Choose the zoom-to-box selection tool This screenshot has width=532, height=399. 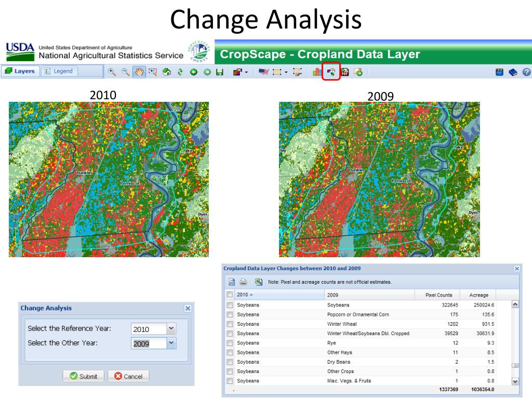point(153,72)
